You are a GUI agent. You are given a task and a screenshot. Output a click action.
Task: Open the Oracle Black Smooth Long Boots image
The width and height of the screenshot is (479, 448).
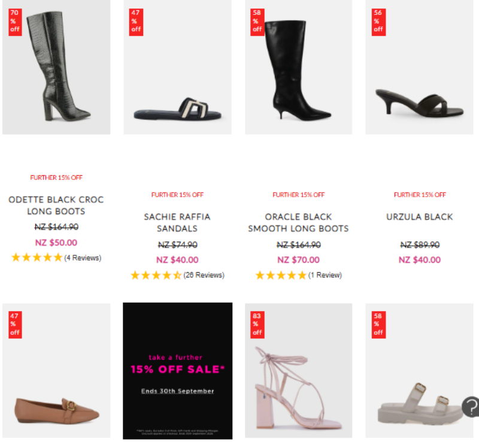point(298,66)
